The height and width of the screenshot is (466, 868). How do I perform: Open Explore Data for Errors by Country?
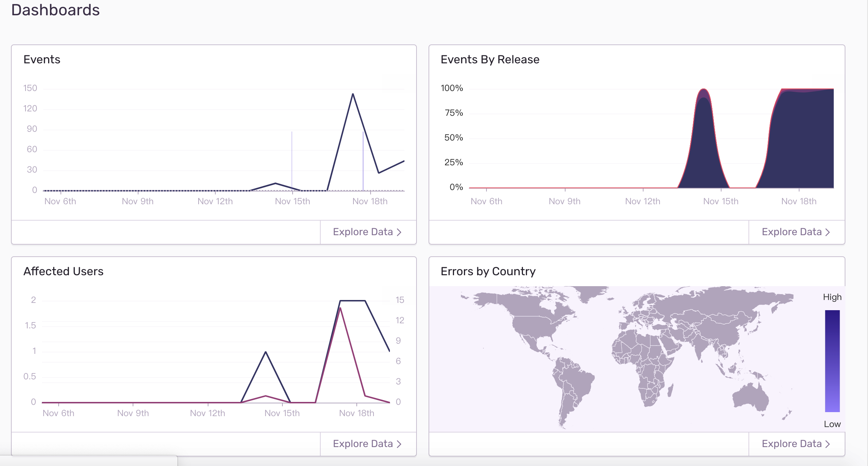pos(796,444)
